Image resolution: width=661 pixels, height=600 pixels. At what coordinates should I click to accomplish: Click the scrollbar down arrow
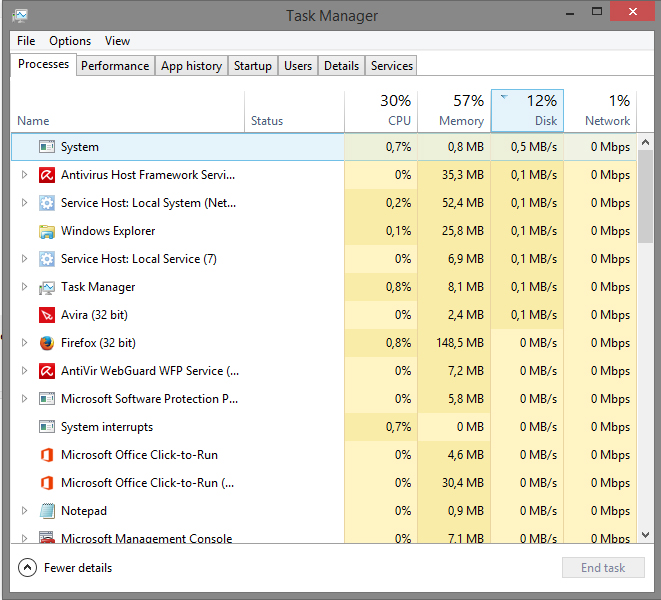coord(645,535)
